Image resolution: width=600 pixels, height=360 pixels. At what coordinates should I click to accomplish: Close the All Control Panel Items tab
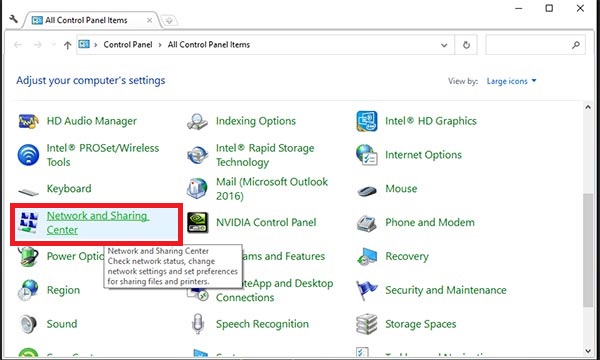pos(150,20)
